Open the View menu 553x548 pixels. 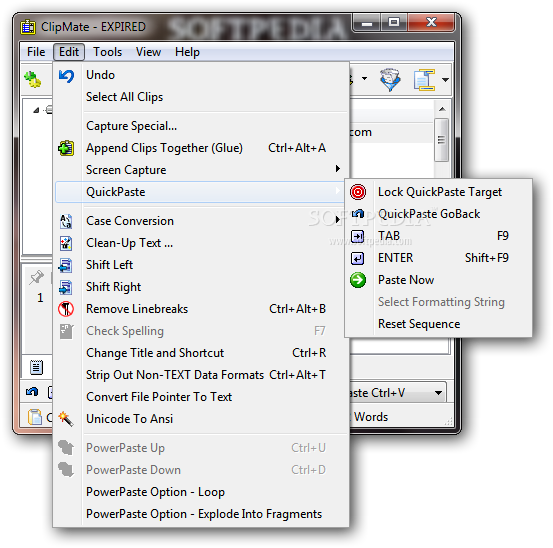coord(148,52)
